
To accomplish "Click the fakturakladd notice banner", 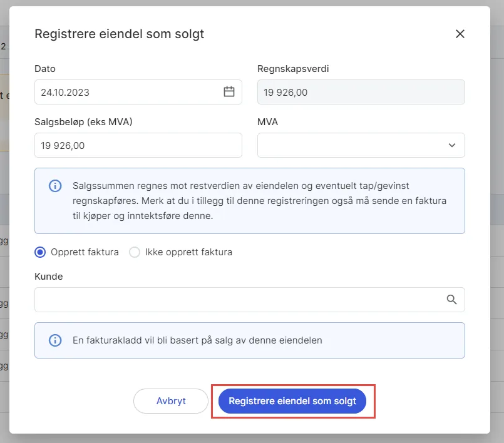I will (249, 340).
